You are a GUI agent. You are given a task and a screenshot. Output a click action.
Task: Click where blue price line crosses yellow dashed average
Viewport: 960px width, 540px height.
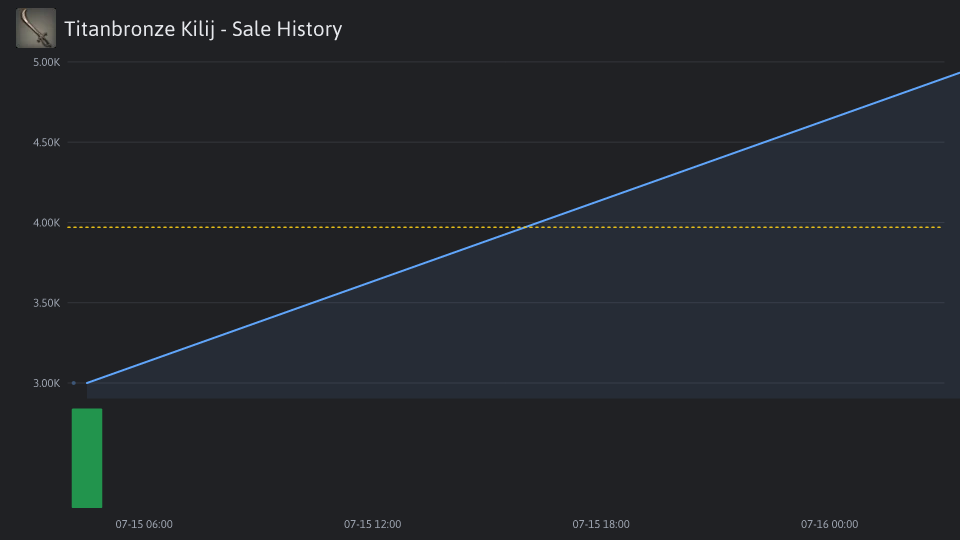point(527,227)
